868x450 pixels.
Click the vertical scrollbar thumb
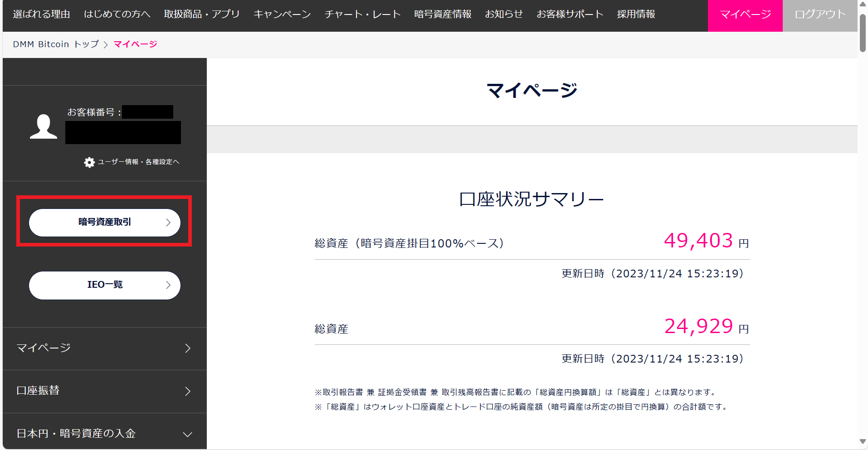[863, 33]
